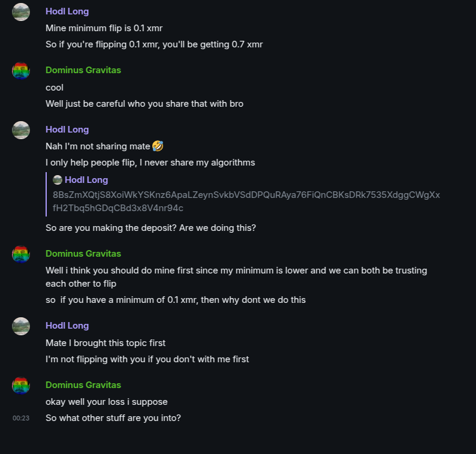Image resolution: width=476 pixels, height=454 pixels.
Task: Click the laughing emoji after 'not sharing mate'
Action: tap(158, 146)
